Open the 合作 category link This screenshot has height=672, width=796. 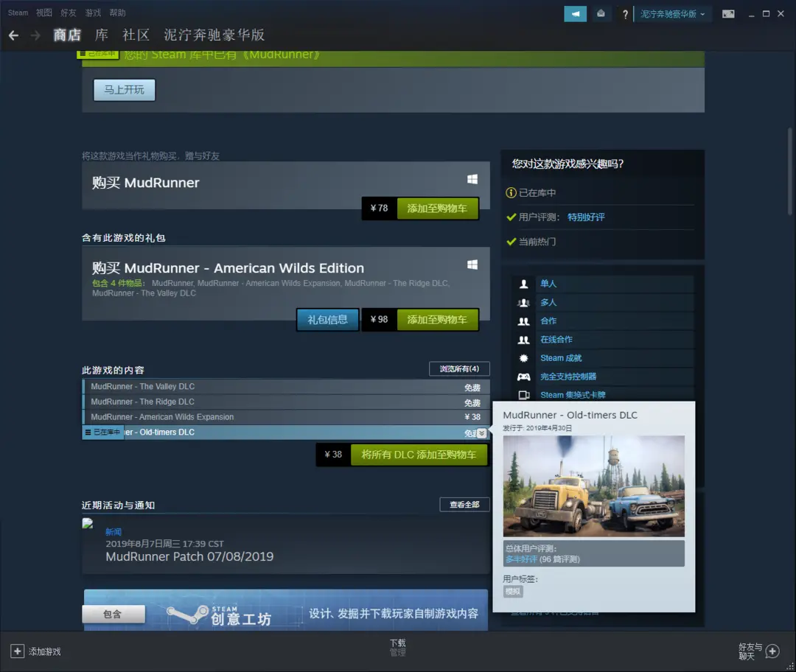point(548,321)
